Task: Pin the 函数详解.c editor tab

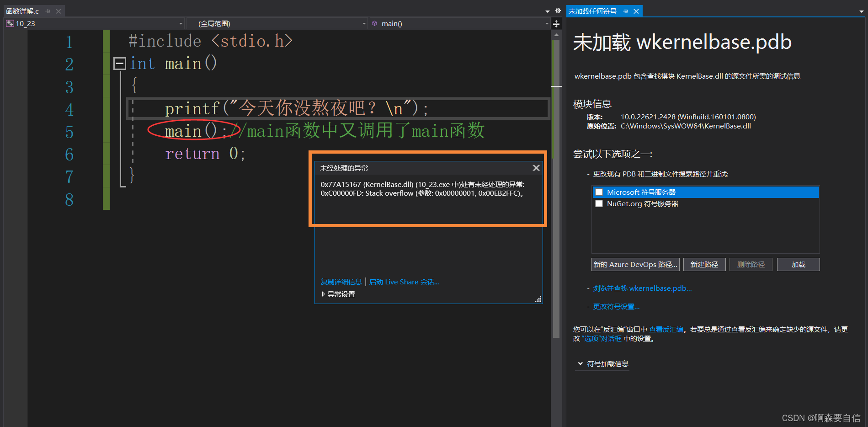Action: 48,11
